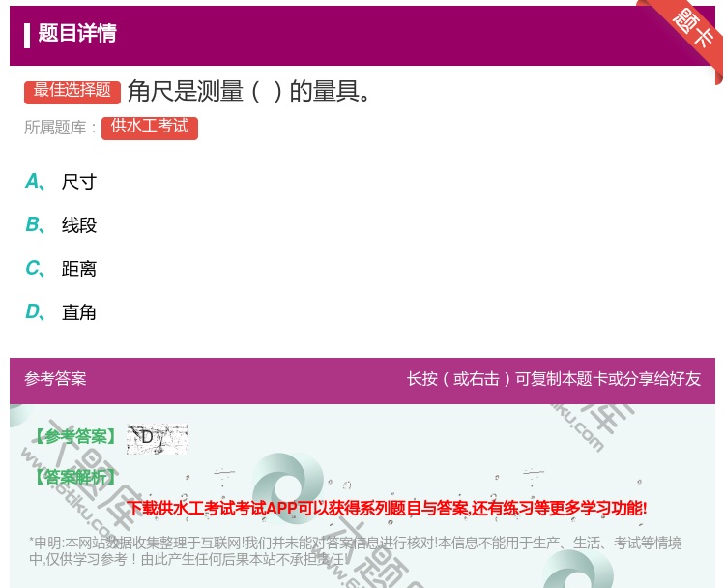This screenshot has height=588, width=725.
Task: Select option C 距离
Action: [x=61, y=269]
